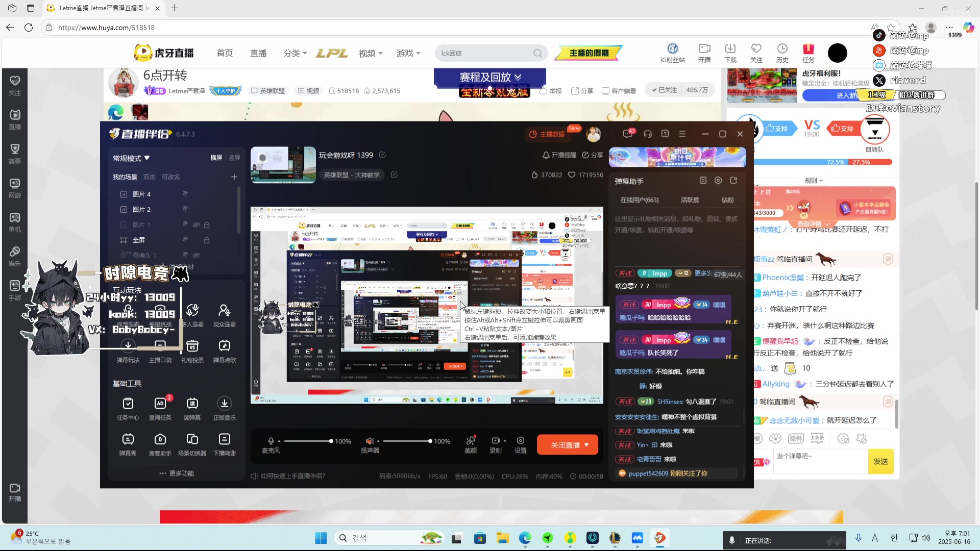Open LPL section in Huya navigation
The height and width of the screenshot is (551, 980).
pos(332,53)
